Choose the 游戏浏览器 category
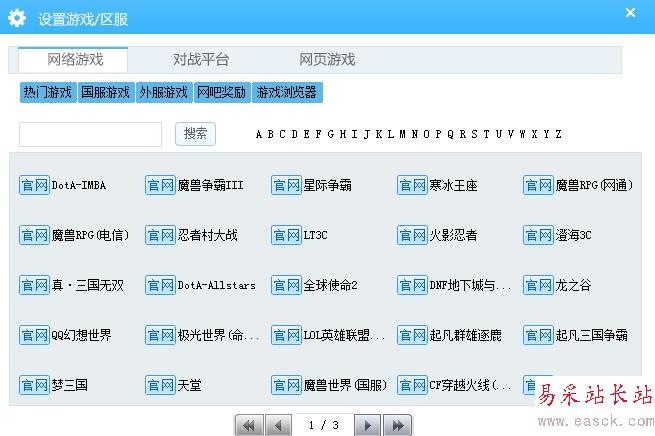 click(x=287, y=92)
